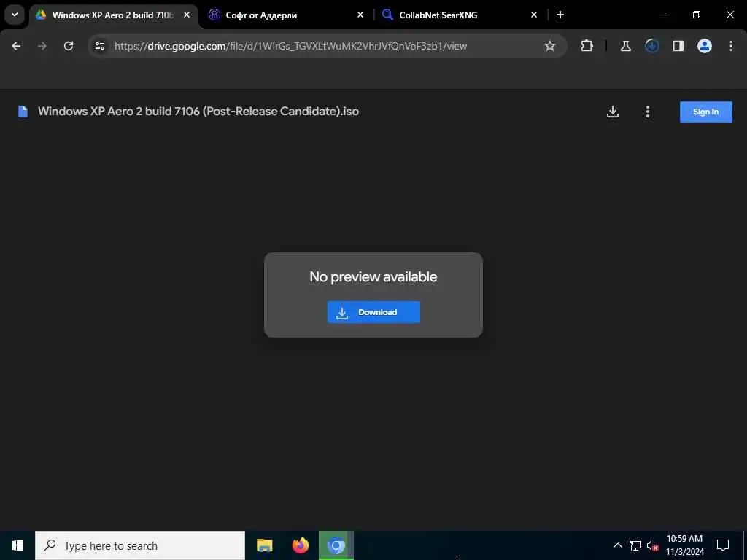This screenshot has height=560, width=747.
Task: Open a new browser tab
Action: pyautogui.click(x=560, y=15)
